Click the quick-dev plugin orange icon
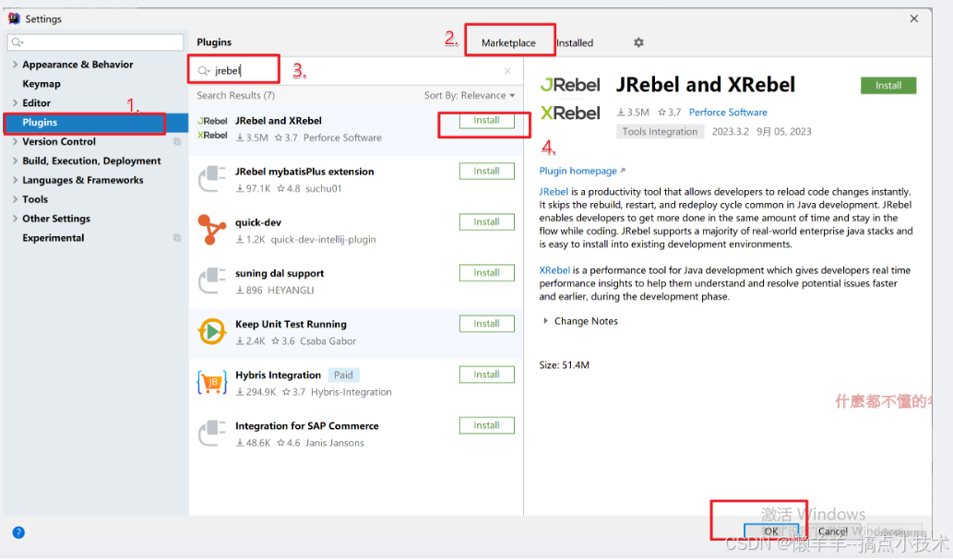953x560 pixels. tap(212, 231)
